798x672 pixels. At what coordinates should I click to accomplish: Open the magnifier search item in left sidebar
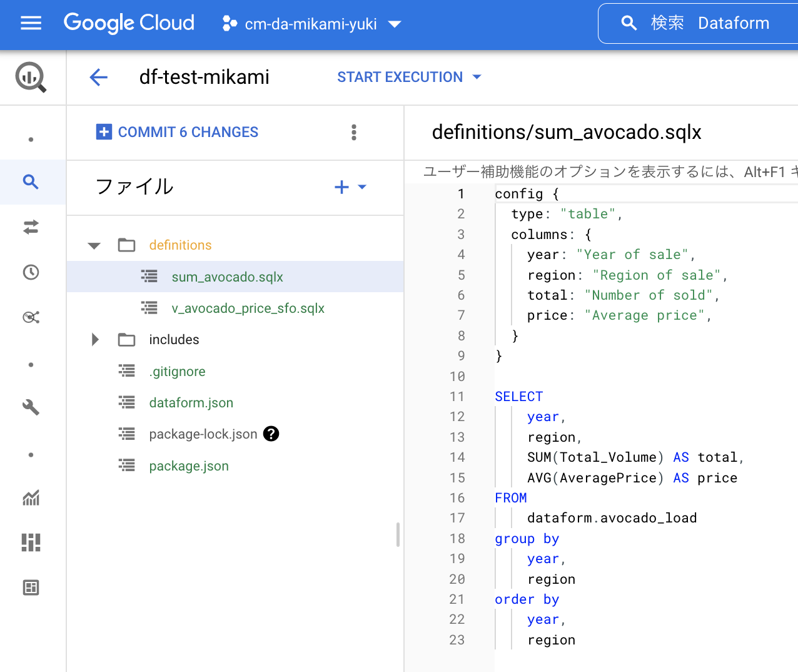pos(31,182)
